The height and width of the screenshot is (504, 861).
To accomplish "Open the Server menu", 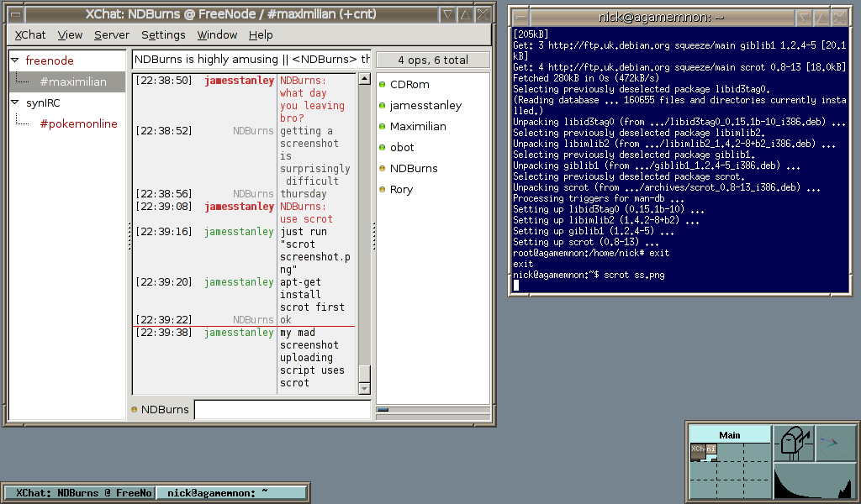I will tap(112, 34).
